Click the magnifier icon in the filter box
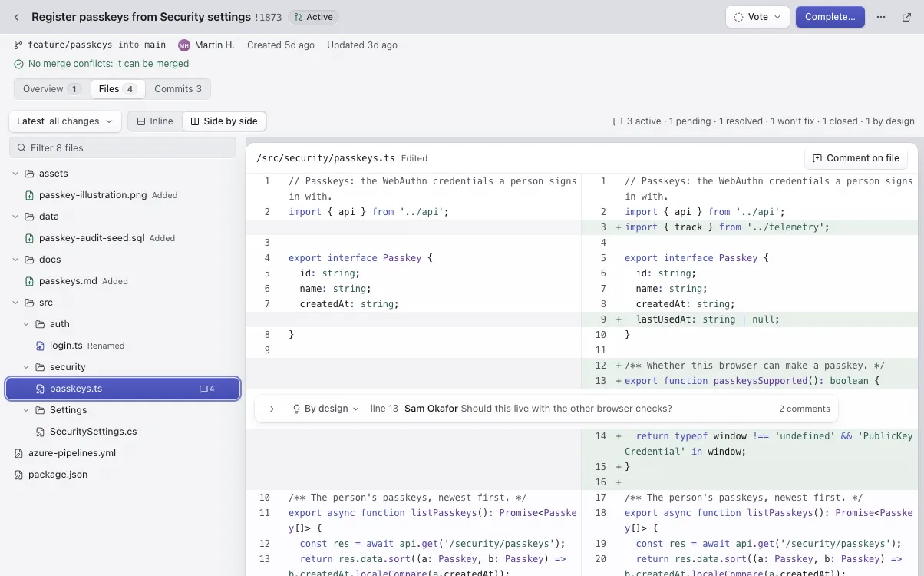The image size is (924, 576). point(21,148)
